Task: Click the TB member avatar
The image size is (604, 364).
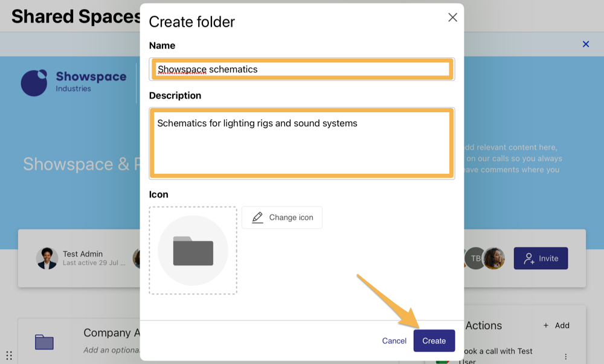Action: click(475, 258)
